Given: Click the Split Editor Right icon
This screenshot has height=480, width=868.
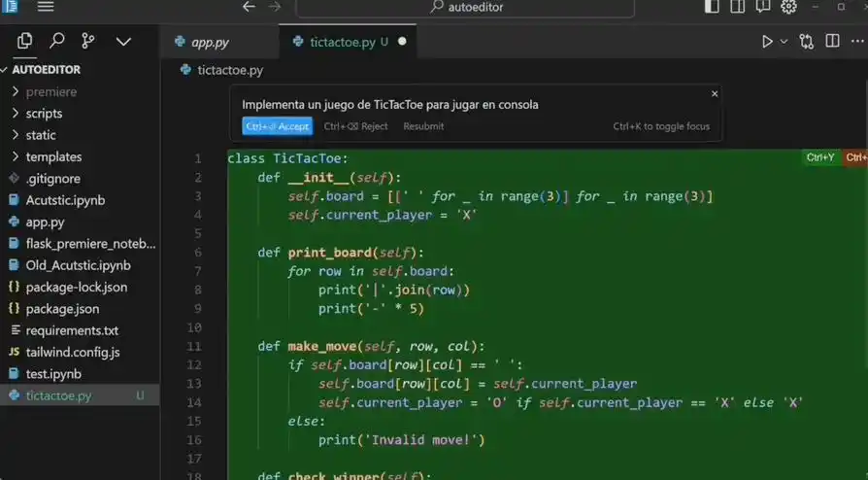Looking at the screenshot, I should pyautogui.click(x=832, y=42).
